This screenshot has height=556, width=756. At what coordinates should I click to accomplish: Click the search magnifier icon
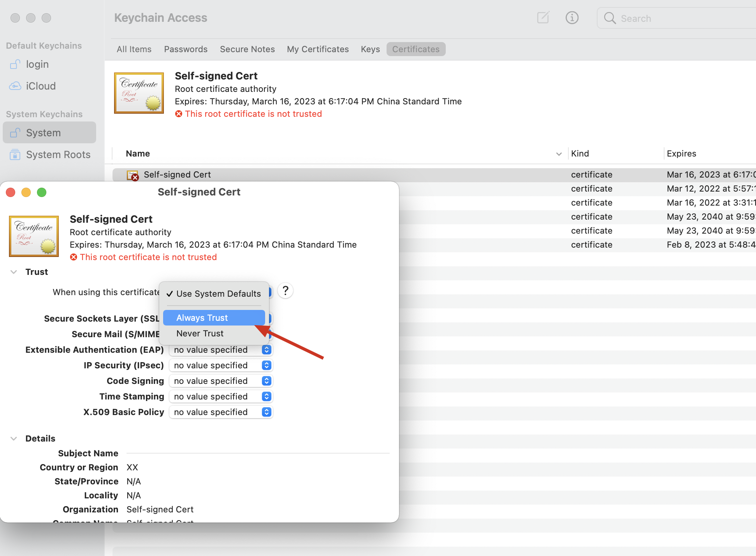coord(610,18)
